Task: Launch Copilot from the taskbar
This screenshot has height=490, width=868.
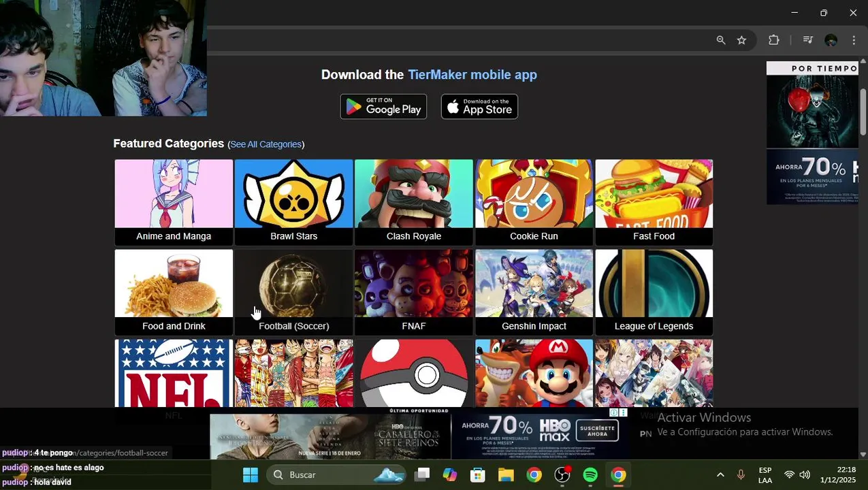Action: (450, 475)
